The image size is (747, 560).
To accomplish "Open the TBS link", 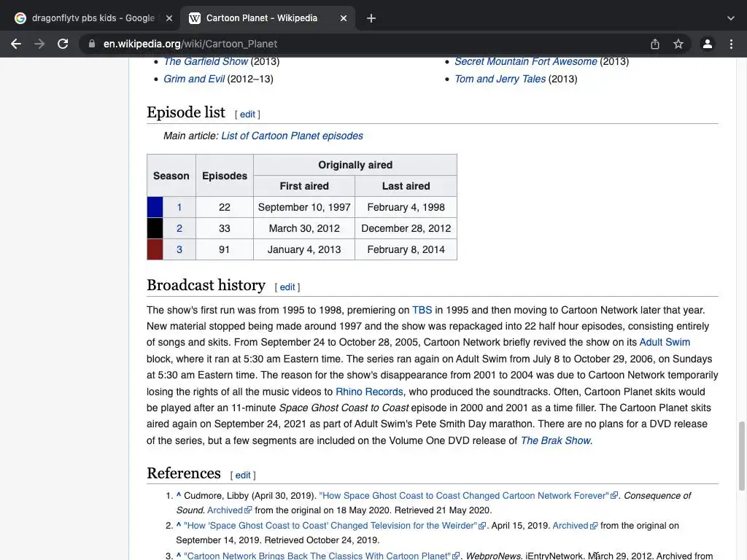I will 422,310.
